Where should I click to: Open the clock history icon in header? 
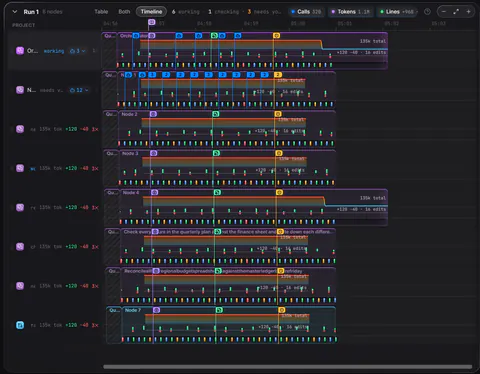point(427,12)
